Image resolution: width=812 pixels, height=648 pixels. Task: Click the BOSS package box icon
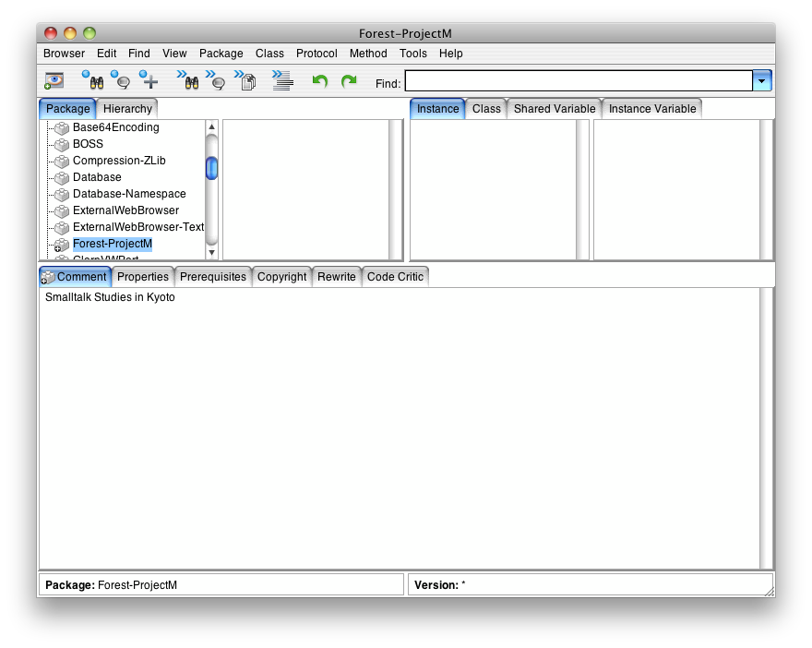(62, 145)
